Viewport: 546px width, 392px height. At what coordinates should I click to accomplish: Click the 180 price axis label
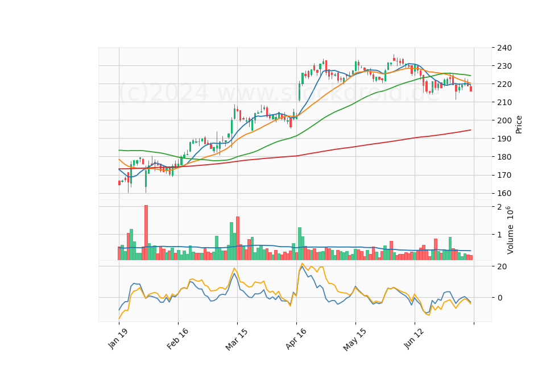tap(504, 157)
